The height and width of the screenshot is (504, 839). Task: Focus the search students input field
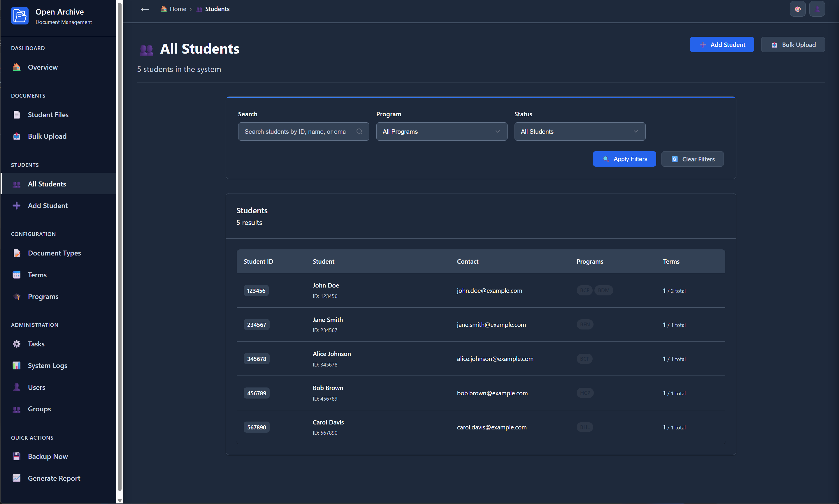point(303,131)
